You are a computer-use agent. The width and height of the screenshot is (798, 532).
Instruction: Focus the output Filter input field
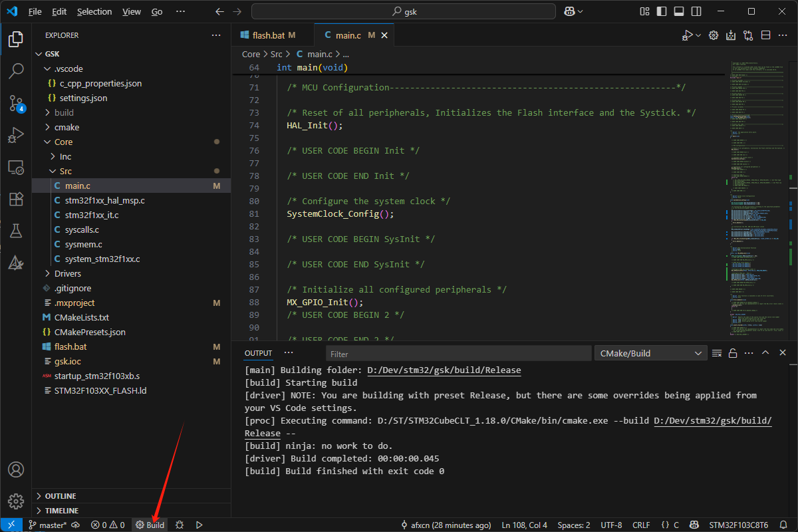458,354
